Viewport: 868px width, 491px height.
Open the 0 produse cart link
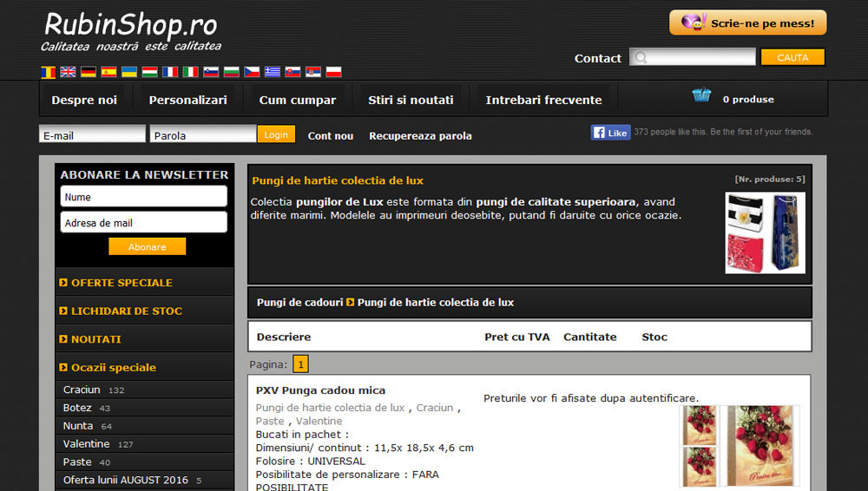point(748,100)
